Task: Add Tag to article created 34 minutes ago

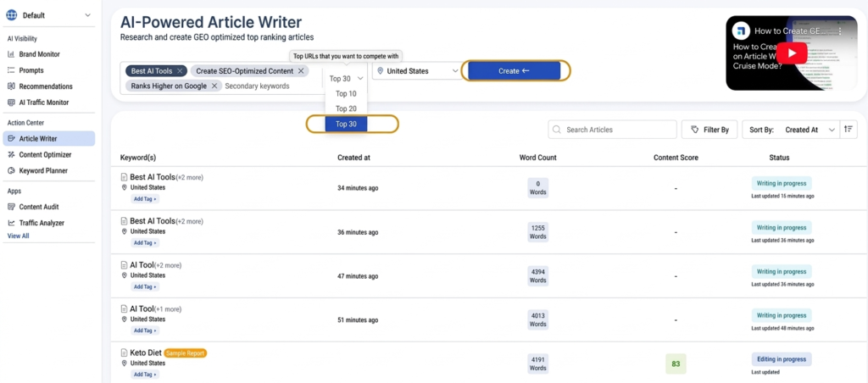Action: 144,198
